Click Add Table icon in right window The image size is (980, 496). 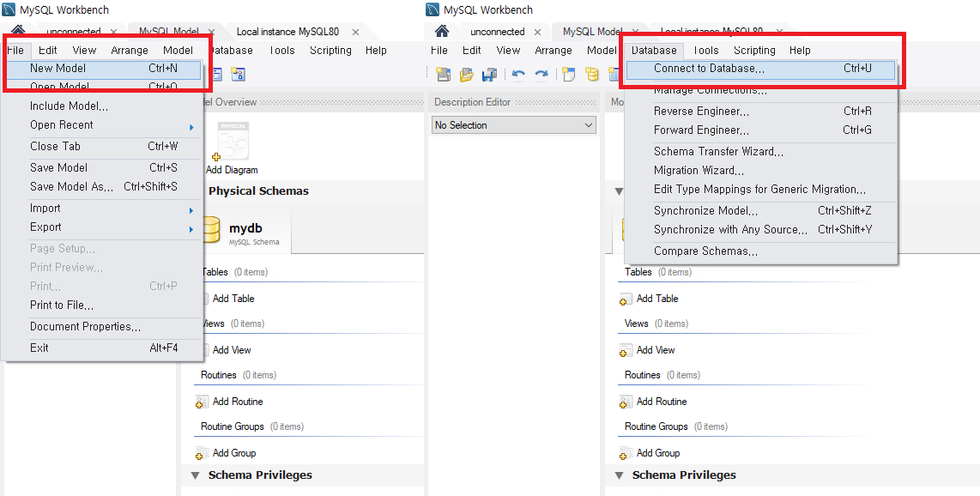pyautogui.click(x=626, y=299)
